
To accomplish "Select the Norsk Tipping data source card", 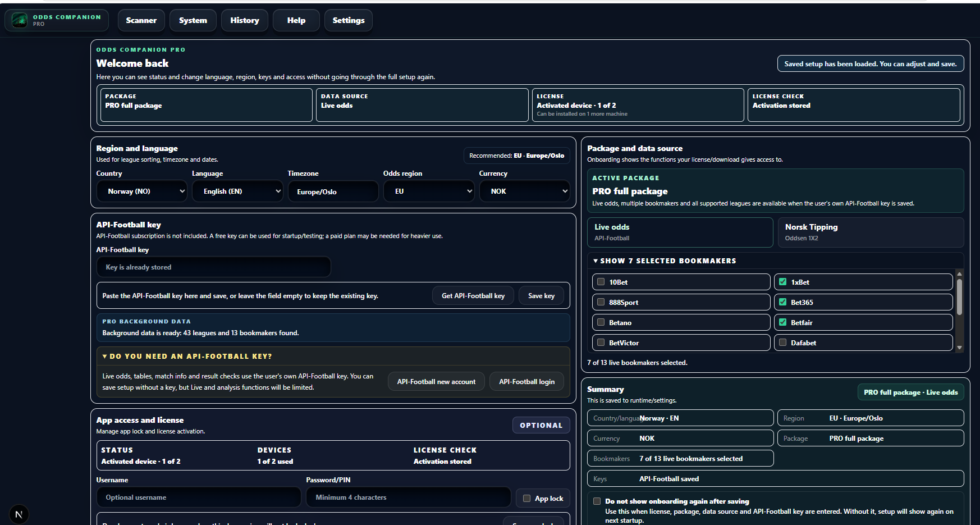I will click(x=871, y=232).
